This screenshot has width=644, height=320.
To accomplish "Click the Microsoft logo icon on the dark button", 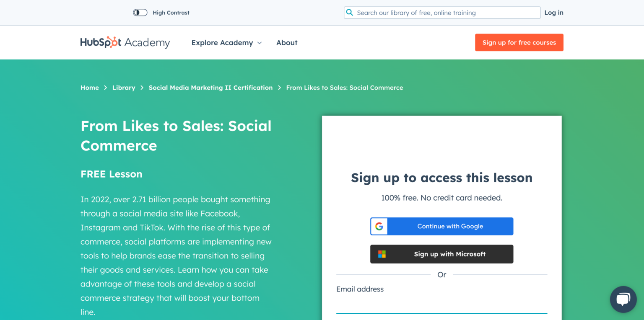I will [x=382, y=254].
